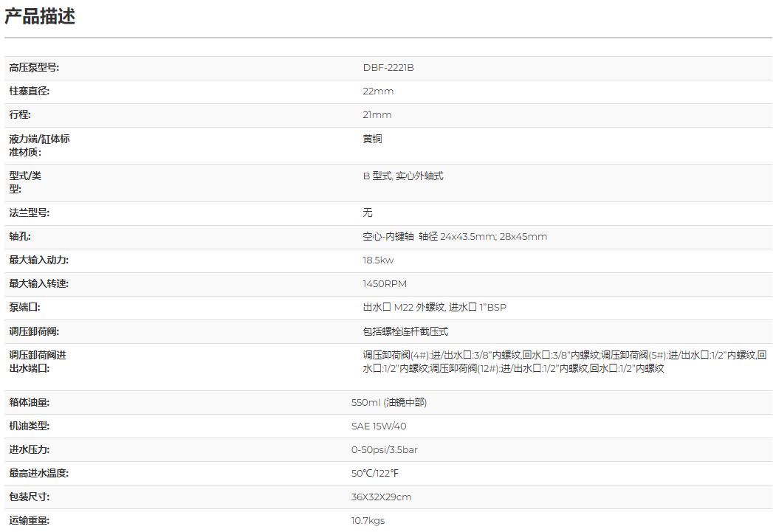Select the 1450RPM speed value
This screenshot has width=773, height=532.
[384, 284]
